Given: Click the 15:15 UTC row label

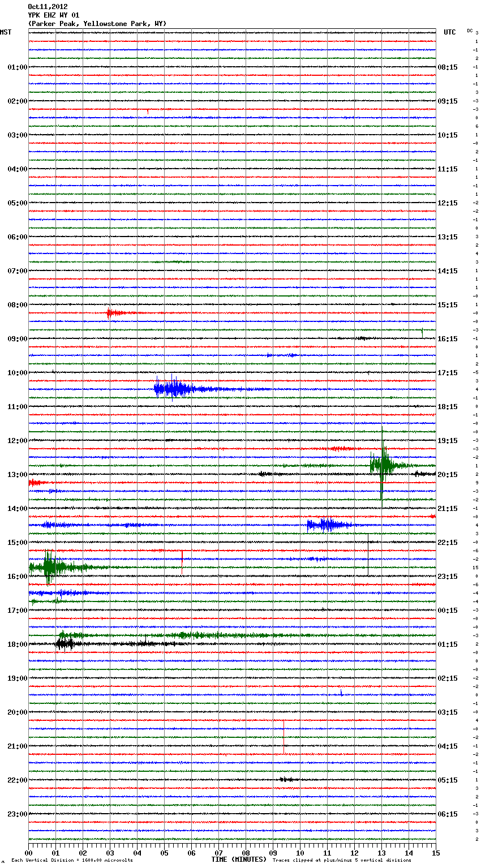Looking at the screenshot, I should (x=448, y=305).
